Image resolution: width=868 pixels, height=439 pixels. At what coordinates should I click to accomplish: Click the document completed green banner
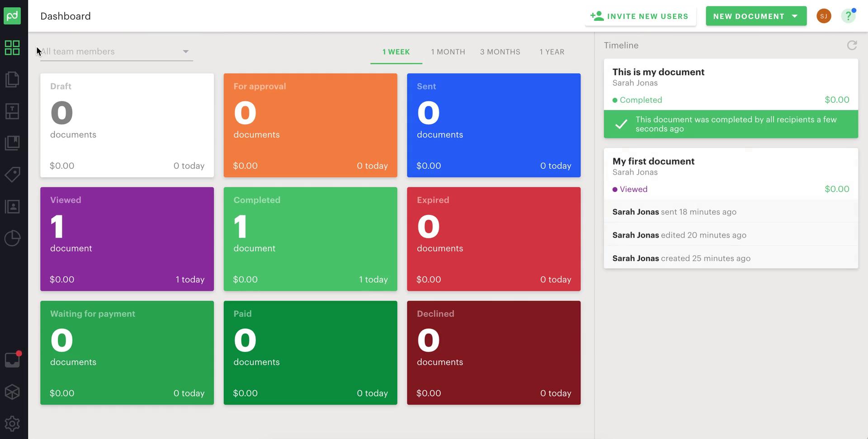pos(731,124)
